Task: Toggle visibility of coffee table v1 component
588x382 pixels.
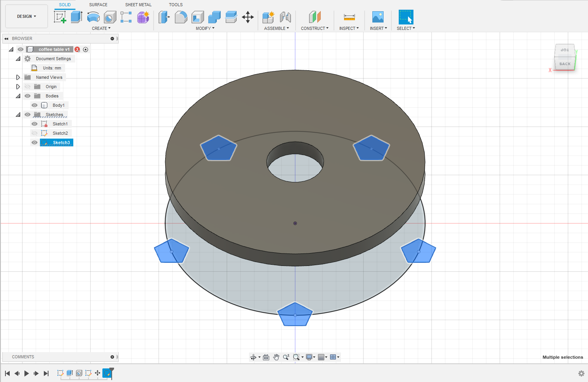Action: 21,49
